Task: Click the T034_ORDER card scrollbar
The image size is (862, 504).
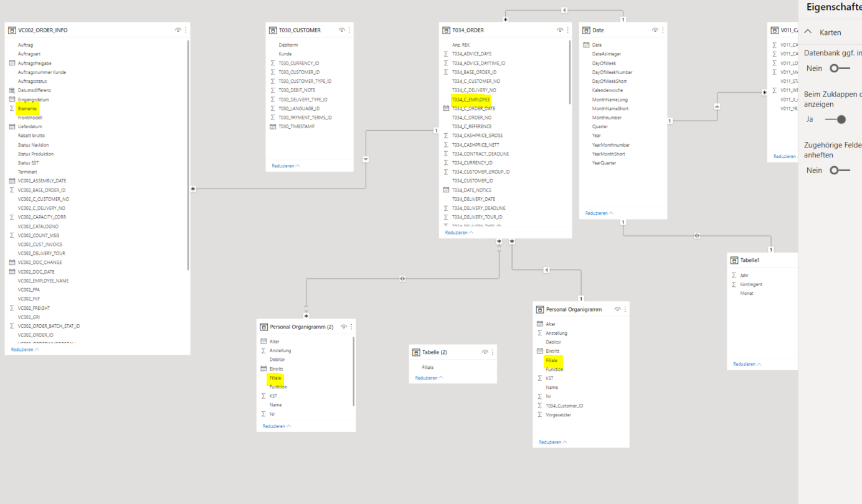Action: [569, 72]
